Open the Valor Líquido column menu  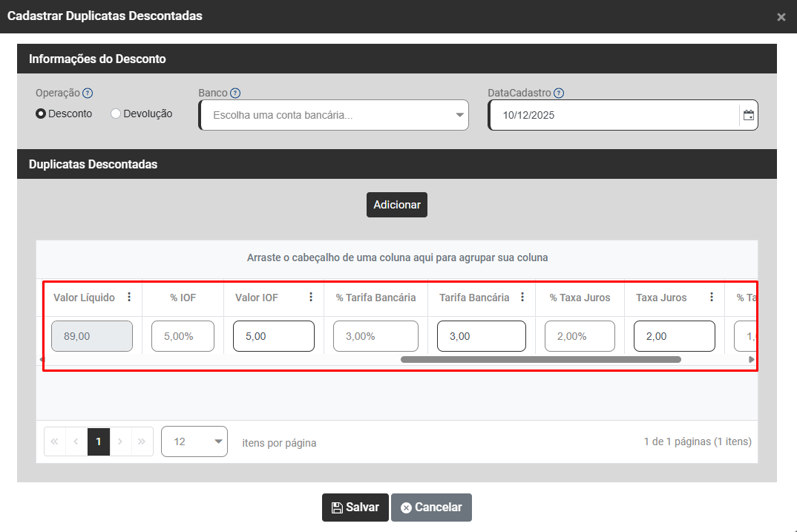click(x=129, y=298)
